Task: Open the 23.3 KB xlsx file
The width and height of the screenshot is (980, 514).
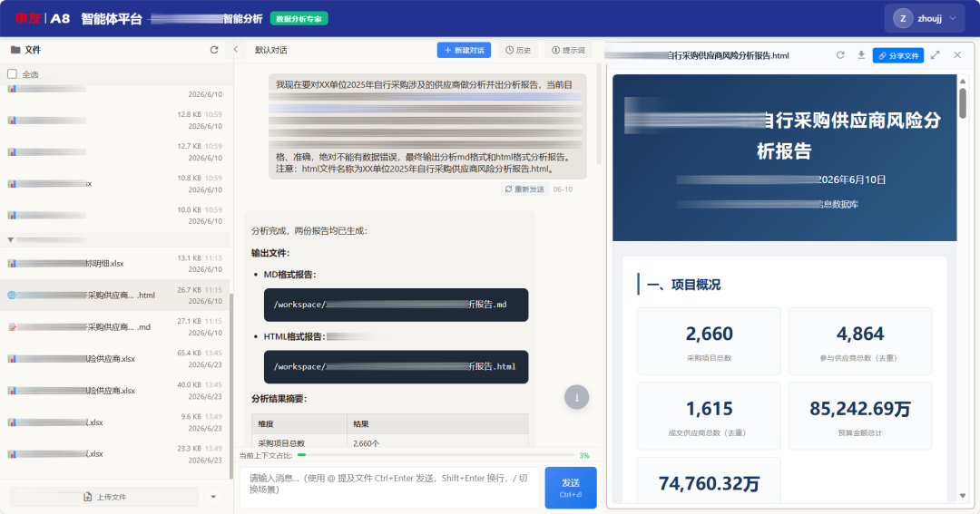Action: (x=115, y=454)
